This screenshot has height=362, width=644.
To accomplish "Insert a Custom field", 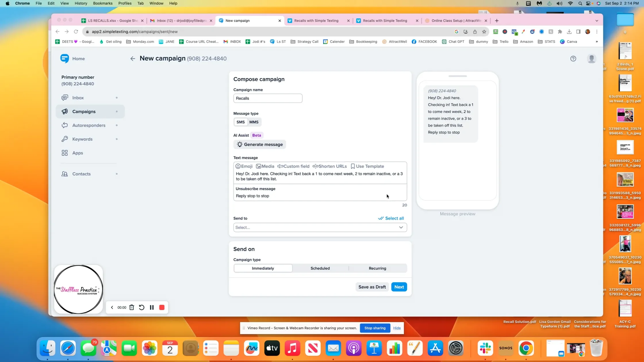I will pos(293,166).
